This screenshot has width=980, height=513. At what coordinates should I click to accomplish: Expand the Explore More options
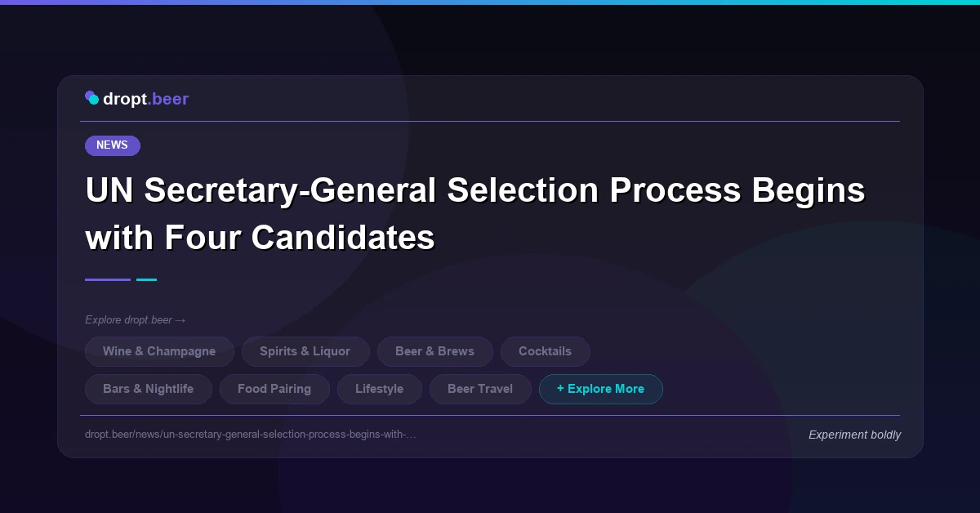coord(601,389)
